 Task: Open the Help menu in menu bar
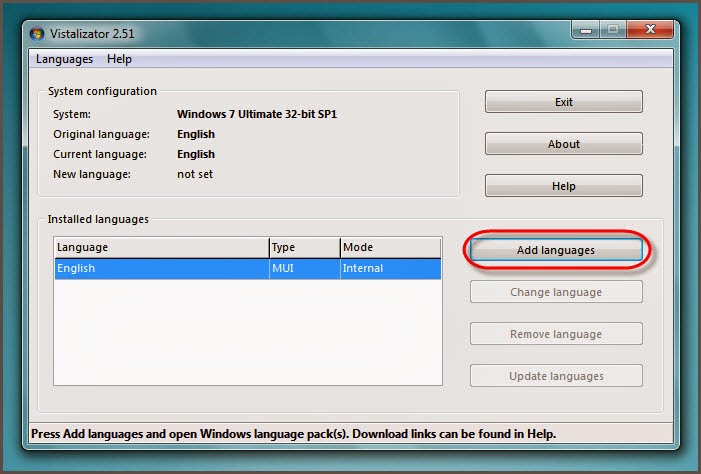[119, 59]
